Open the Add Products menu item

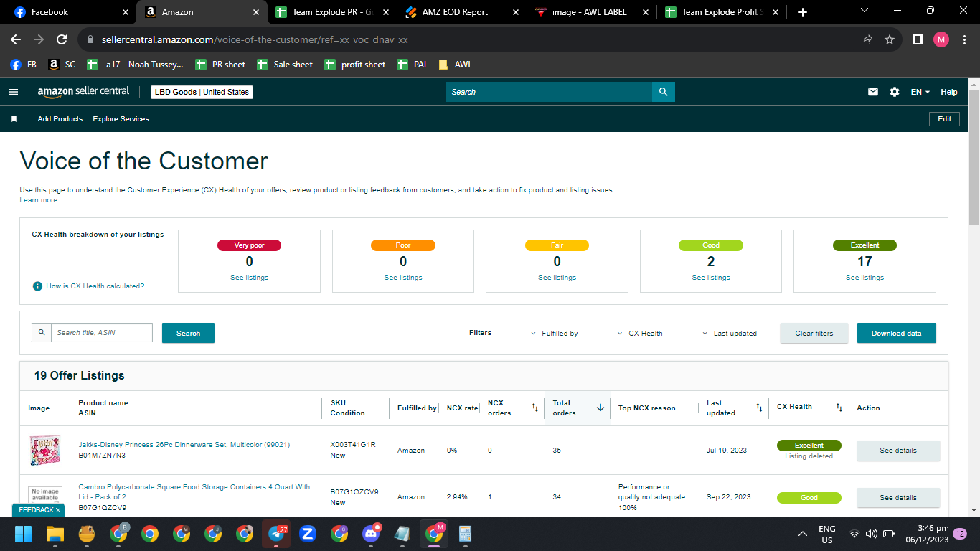[60, 119]
